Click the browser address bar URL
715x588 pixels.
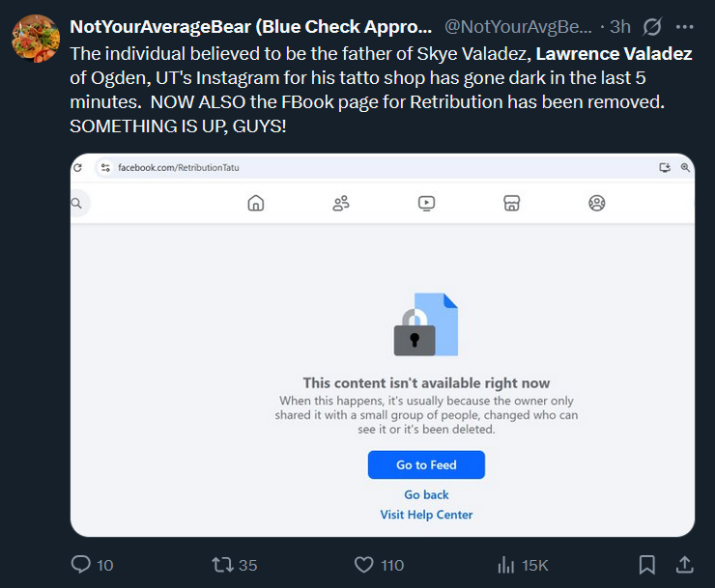[x=179, y=168]
